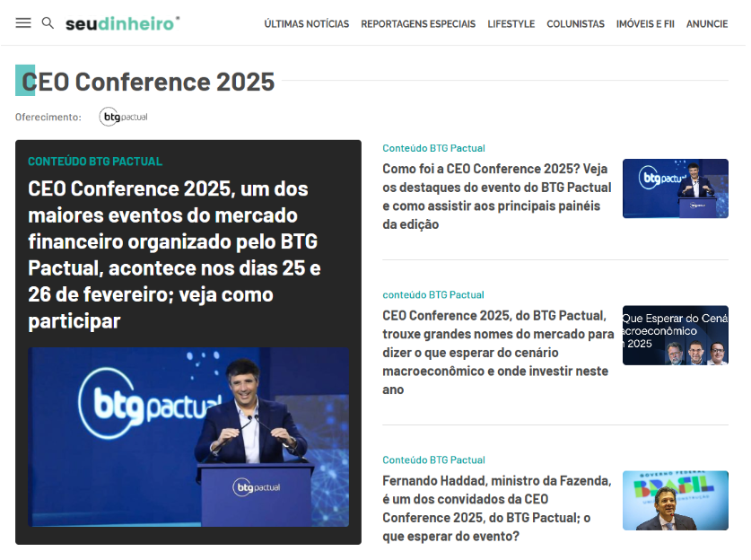The height and width of the screenshot is (560, 751).
Task: Click the green Conteúdo BTG Pactual label in featured card
Action: click(x=95, y=162)
